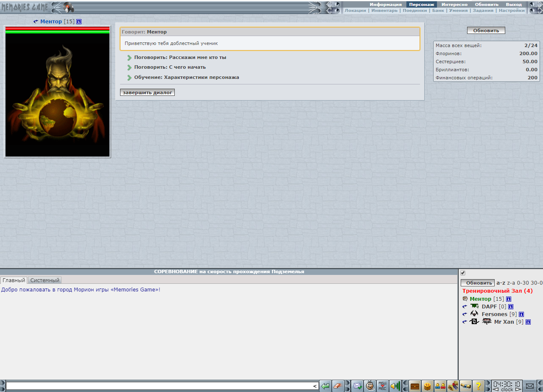
Task: Click the clan emblem icon of DAPF
Action: (474, 306)
